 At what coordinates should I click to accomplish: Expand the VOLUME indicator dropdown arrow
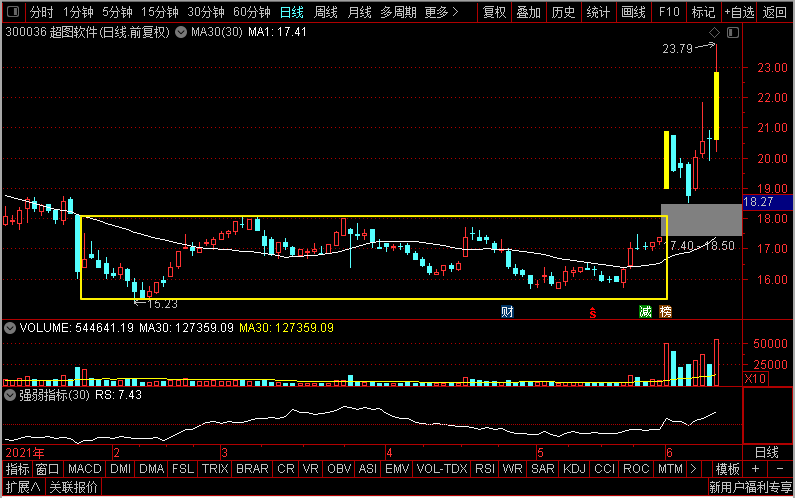click(9, 328)
